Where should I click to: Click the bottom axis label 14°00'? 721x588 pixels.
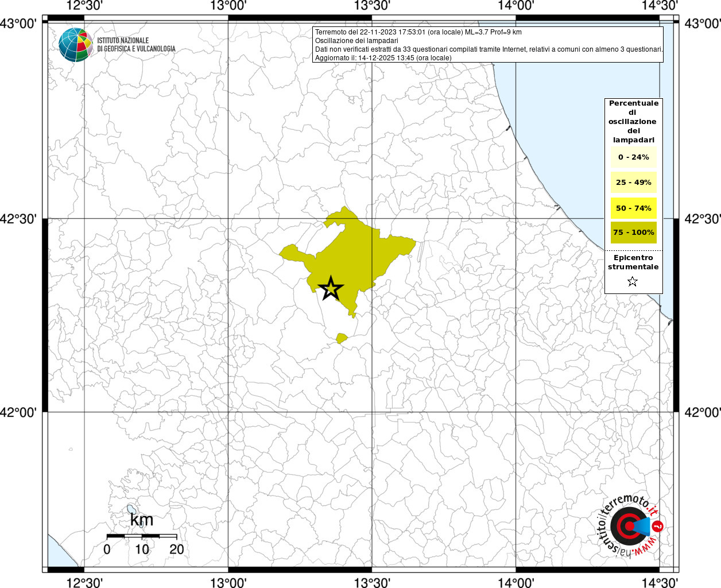click(515, 582)
